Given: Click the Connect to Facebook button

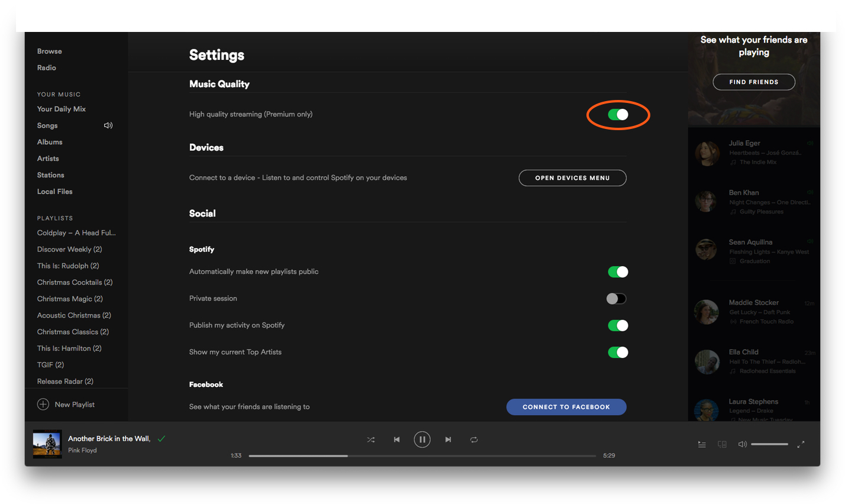Looking at the screenshot, I should (x=566, y=407).
